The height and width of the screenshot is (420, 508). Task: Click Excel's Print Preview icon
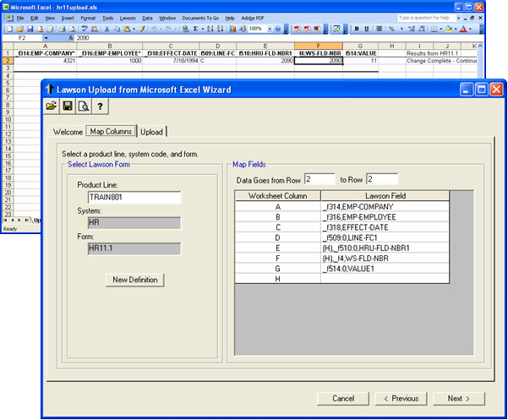[x=72, y=29]
